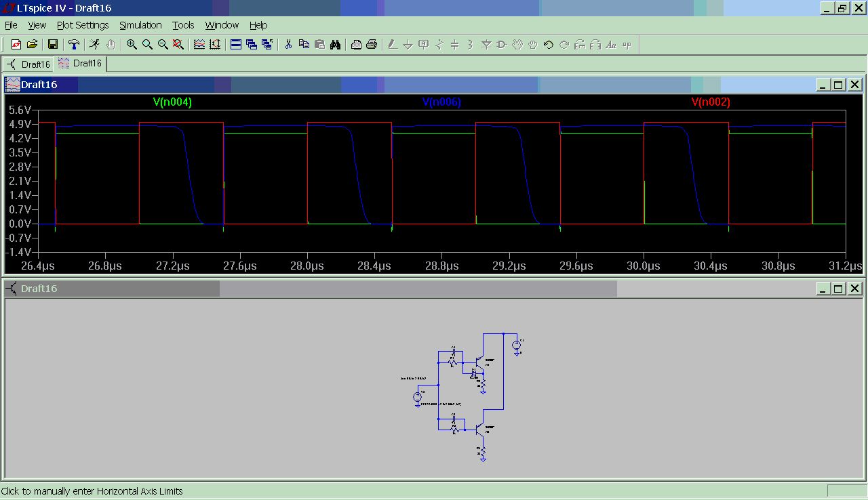Select the green V(n004) trace label
The width and height of the screenshot is (868, 500).
[172, 102]
